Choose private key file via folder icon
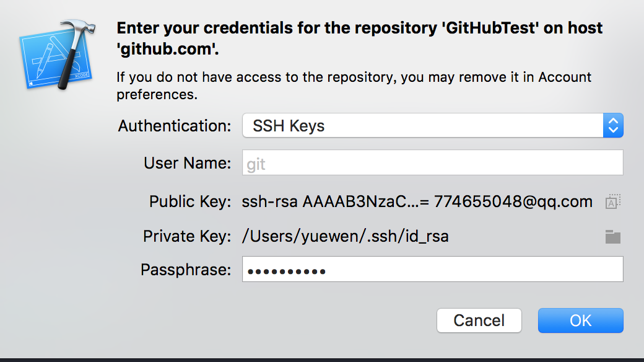The width and height of the screenshot is (644, 362). pyautogui.click(x=613, y=237)
